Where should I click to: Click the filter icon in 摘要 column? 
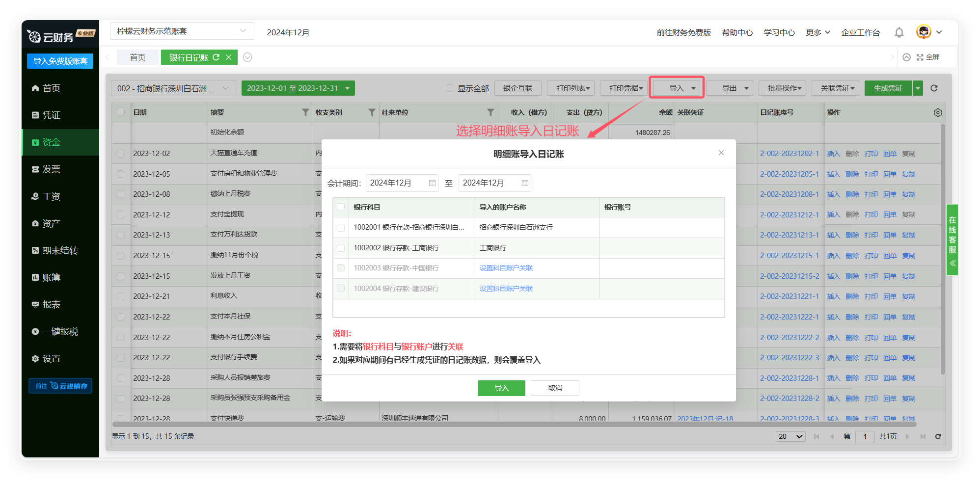point(305,112)
